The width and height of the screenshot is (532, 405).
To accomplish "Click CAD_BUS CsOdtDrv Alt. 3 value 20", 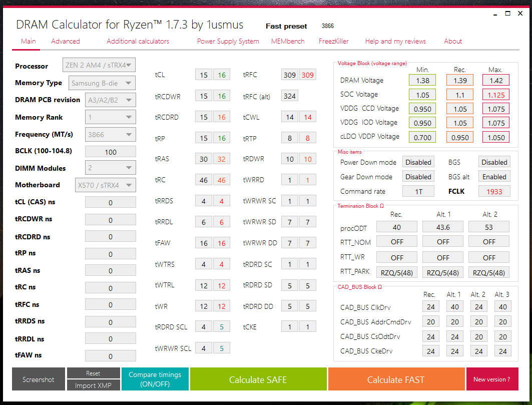I will [x=503, y=336].
